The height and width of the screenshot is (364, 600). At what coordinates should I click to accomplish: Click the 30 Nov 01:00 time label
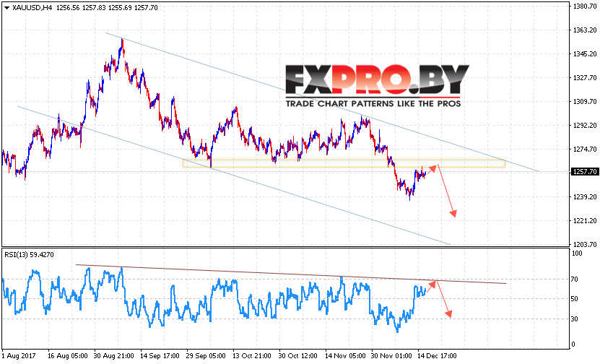coord(391,356)
